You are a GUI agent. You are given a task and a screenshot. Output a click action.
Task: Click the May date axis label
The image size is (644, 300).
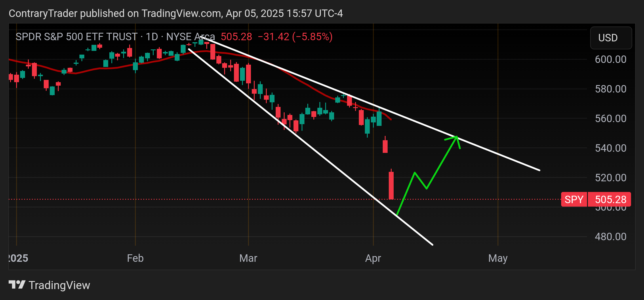tap(498, 258)
